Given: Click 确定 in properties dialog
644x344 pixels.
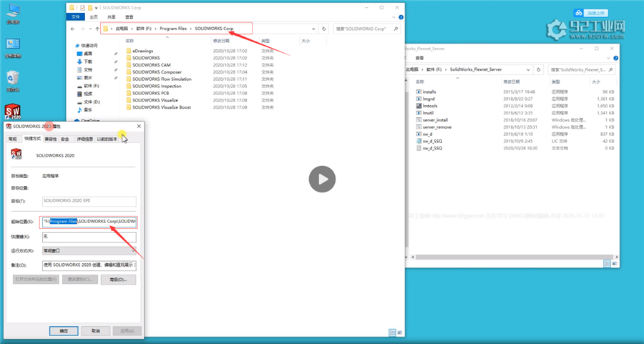Looking at the screenshot, I should [64, 331].
